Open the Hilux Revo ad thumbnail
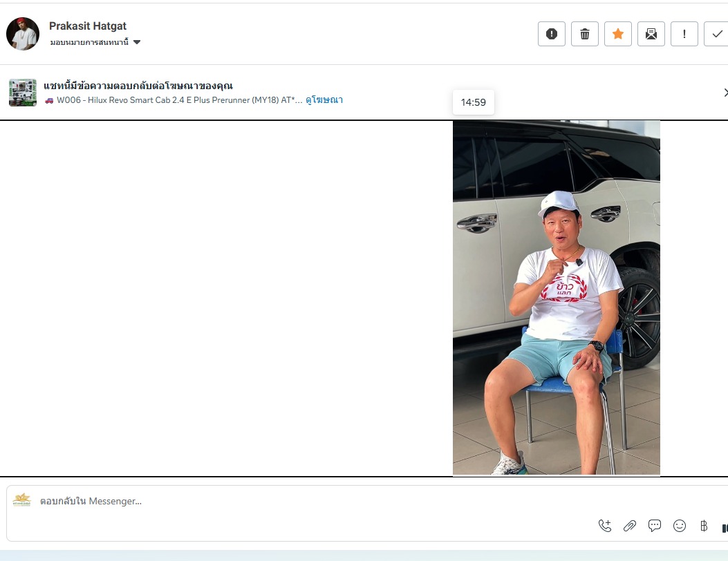 (23, 93)
